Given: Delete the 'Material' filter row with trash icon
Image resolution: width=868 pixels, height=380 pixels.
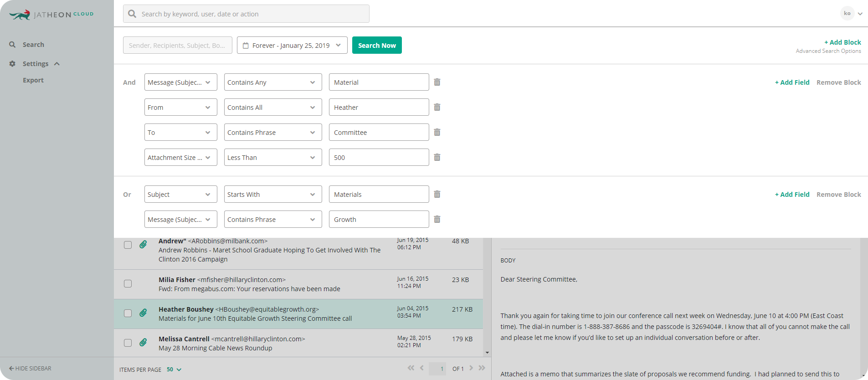Looking at the screenshot, I should [x=437, y=82].
